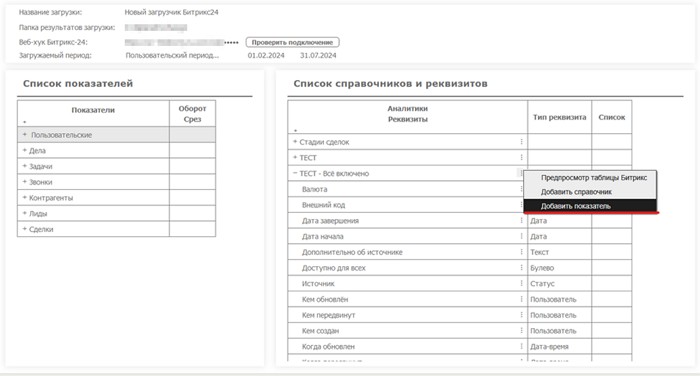Open kebab menu for Доступно для всех
The height and width of the screenshot is (376, 700).
pos(521,267)
